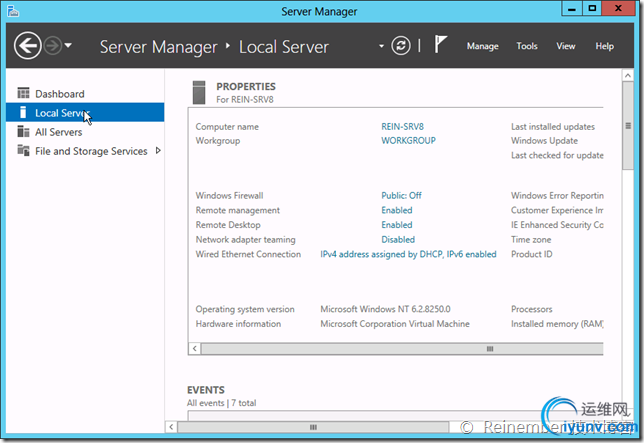
Task: Click the properties panel scroll-left arrow
Action: pyautogui.click(x=195, y=349)
